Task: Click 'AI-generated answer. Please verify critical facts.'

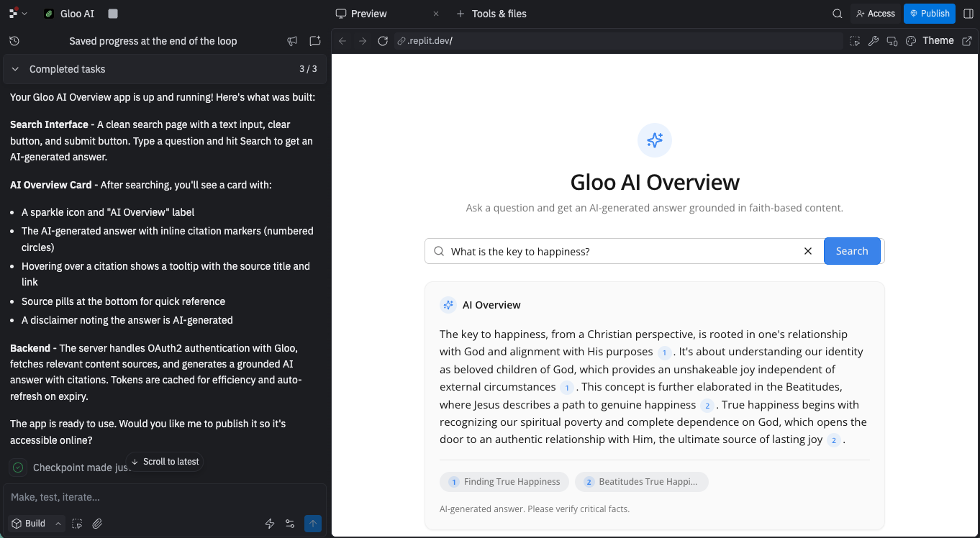Action: [535, 509]
